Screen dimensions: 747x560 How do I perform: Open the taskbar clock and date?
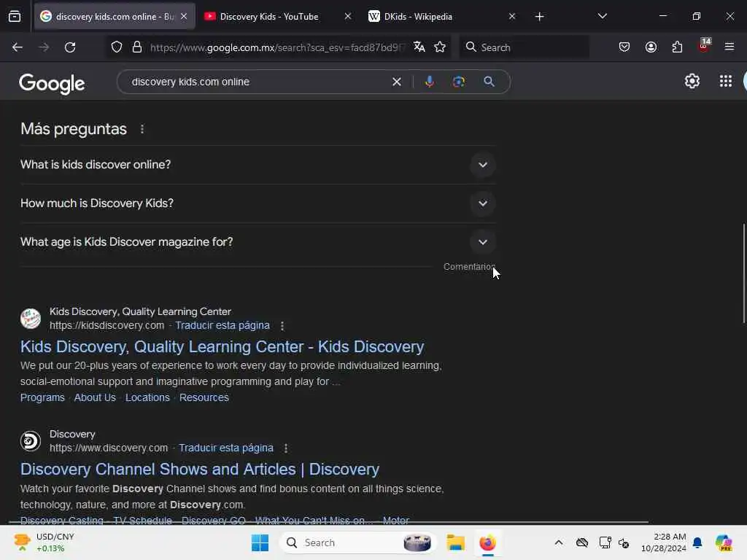[664, 542]
